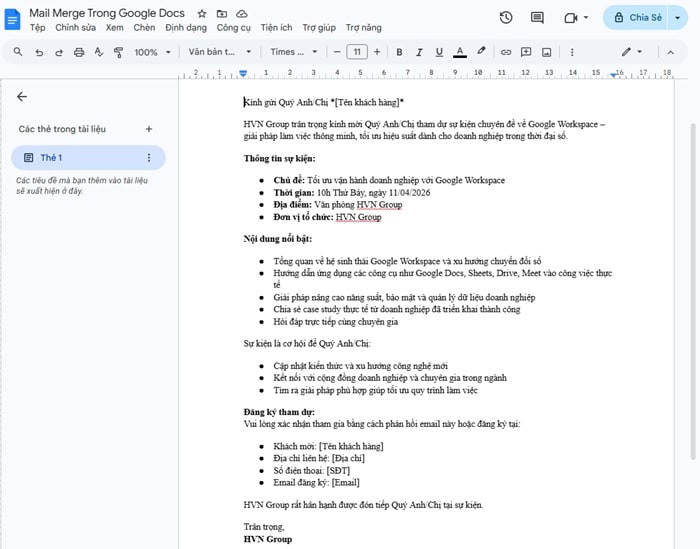The image size is (700, 549).
Task: Insert an image
Action: [546, 52]
